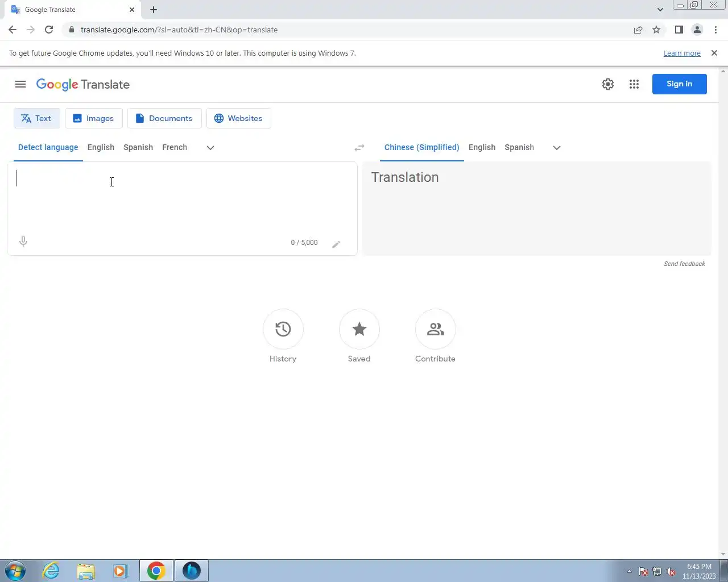This screenshot has height=582, width=728.
Task: Launch Internet Explorer from taskbar
Action: pyautogui.click(x=51, y=571)
